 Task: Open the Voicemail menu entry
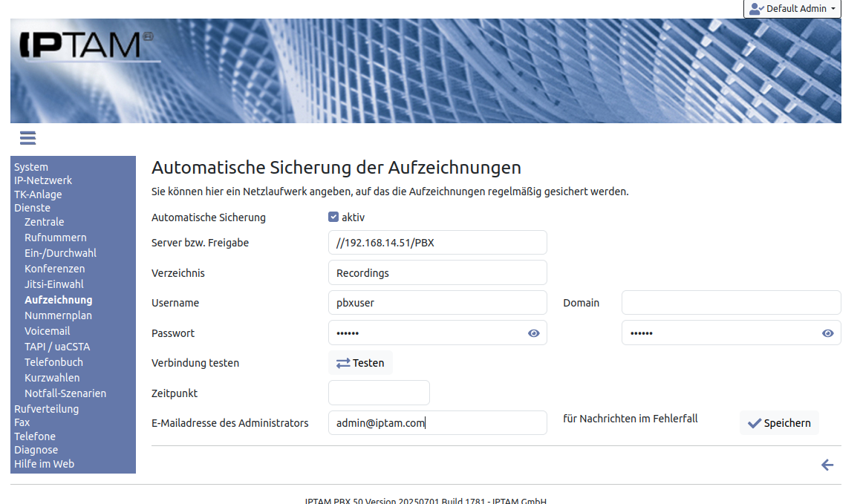[x=48, y=331]
